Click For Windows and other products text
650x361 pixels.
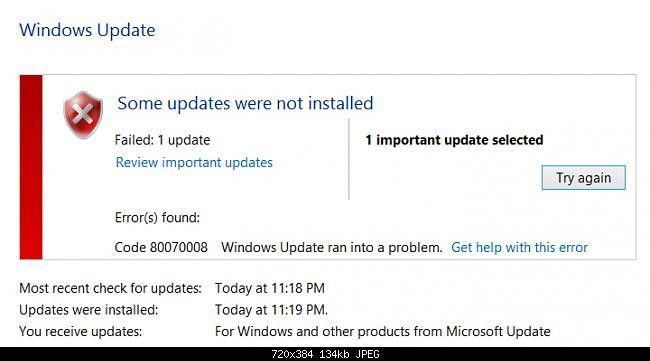point(383,332)
